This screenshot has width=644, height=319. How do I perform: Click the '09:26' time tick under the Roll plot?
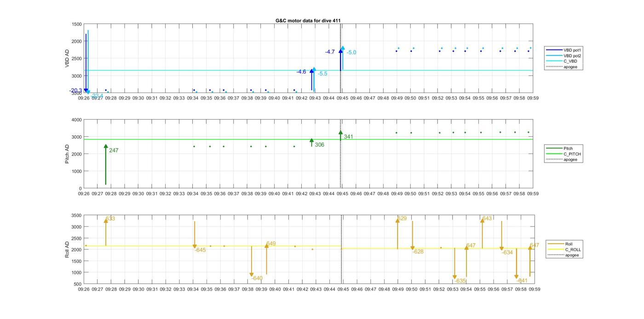[84, 290]
